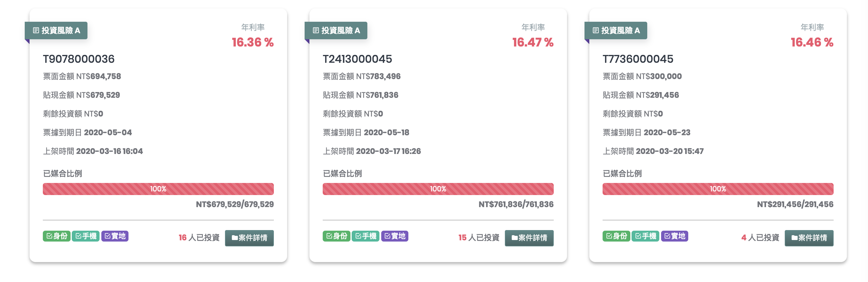Image resolution: width=868 pixels, height=282 pixels.
Task: Click the 手機 verified tag on T2413000045
Action: (x=366, y=236)
